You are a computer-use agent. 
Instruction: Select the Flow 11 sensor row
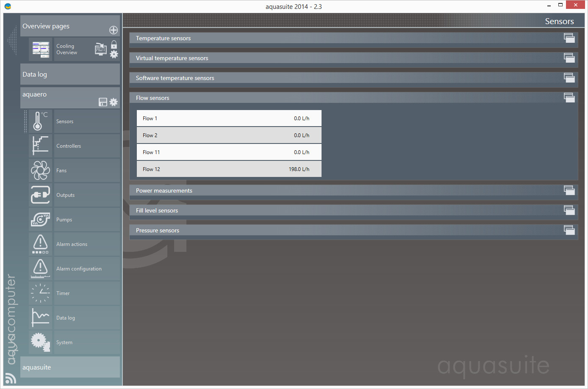click(229, 152)
